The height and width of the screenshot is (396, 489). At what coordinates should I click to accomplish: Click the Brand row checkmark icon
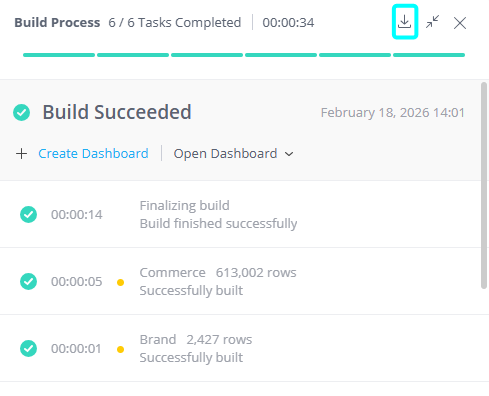click(29, 348)
